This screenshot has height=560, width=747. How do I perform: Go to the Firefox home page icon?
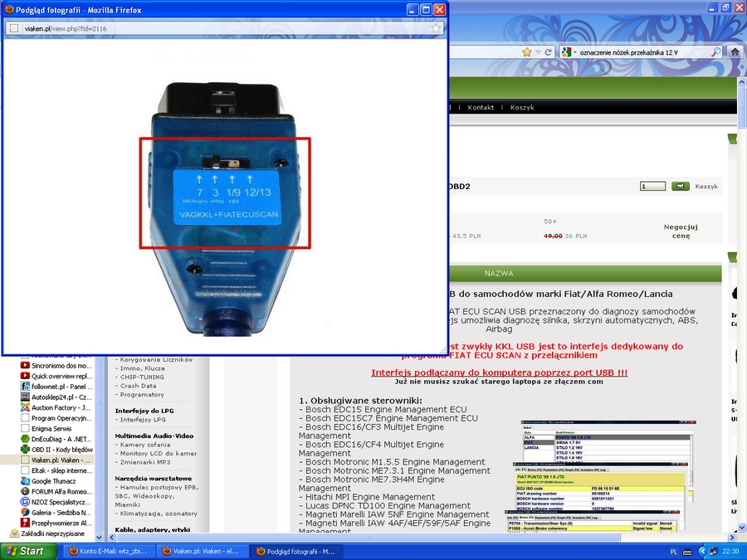coord(735,52)
